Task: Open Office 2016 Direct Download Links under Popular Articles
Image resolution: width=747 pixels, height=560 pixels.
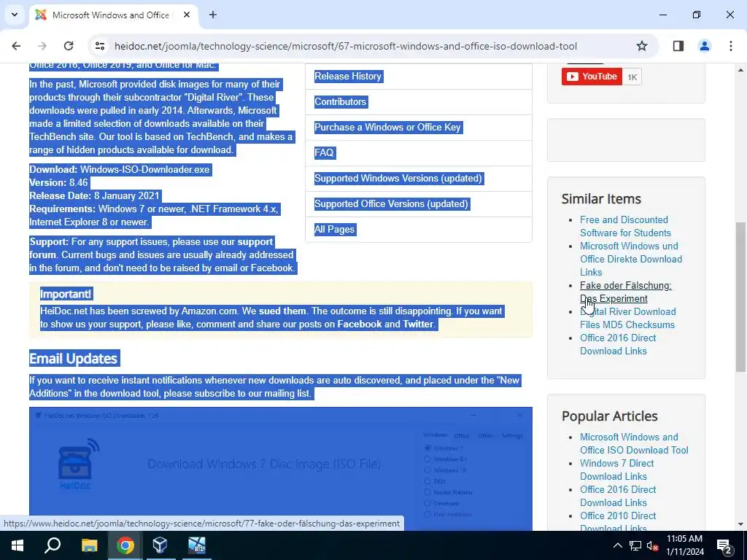Action: tap(618, 496)
